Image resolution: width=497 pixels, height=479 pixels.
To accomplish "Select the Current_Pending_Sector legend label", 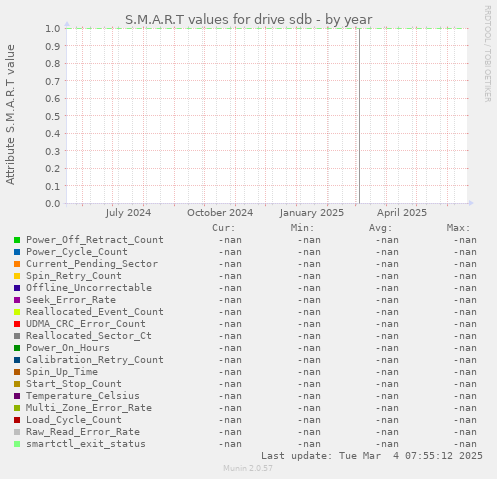I will pyautogui.click(x=92, y=264).
